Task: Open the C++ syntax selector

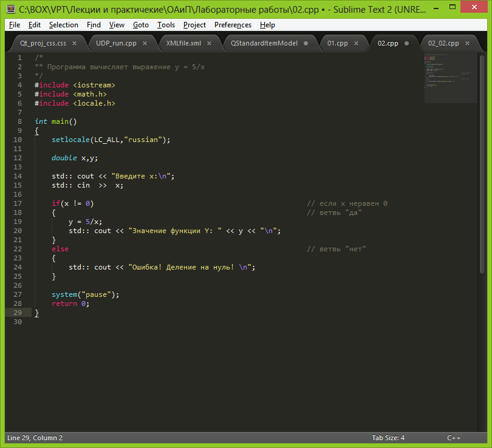Action: (454, 438)
